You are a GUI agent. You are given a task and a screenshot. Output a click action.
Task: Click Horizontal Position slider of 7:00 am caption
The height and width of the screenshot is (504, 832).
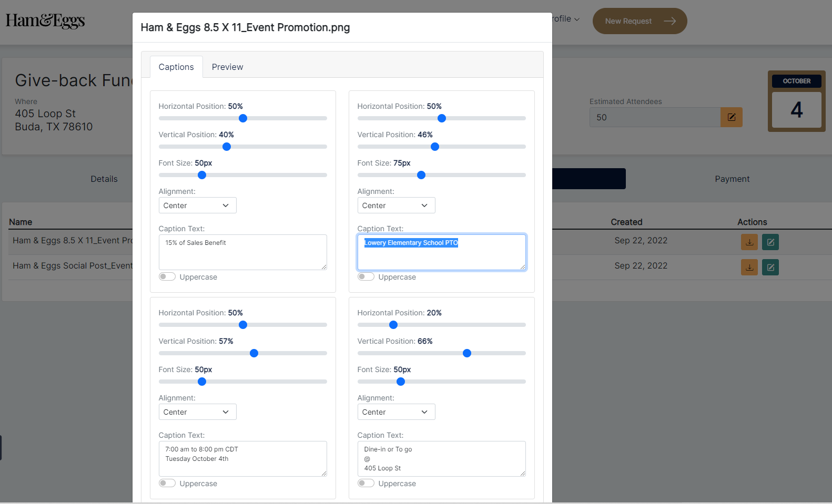243,325
